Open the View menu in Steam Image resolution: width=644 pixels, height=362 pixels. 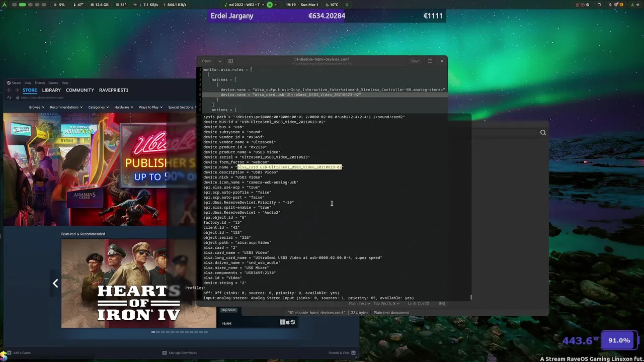click(28, 82)
